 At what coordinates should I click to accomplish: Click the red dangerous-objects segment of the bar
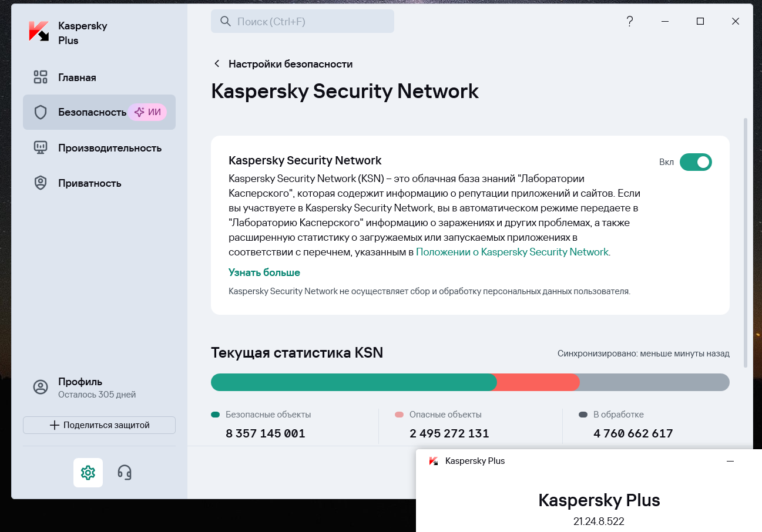click(x=538, y=382)
